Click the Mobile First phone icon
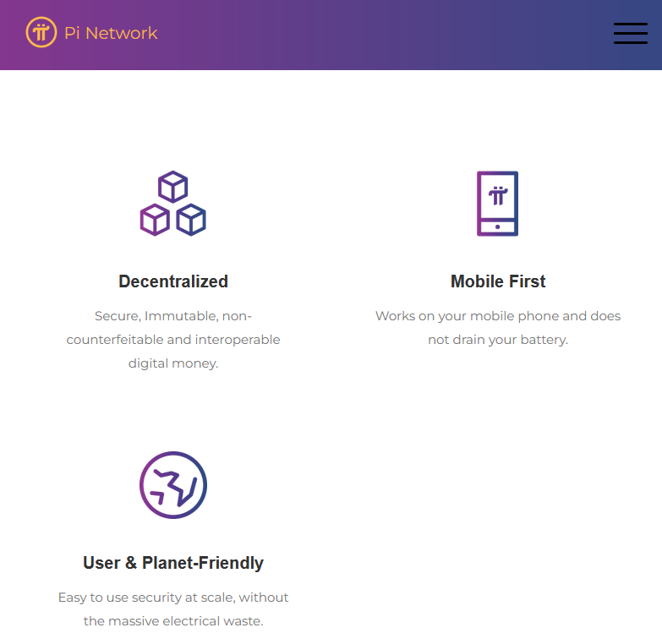This screenshot has height=644, width=662. click(x=497, y=204)
